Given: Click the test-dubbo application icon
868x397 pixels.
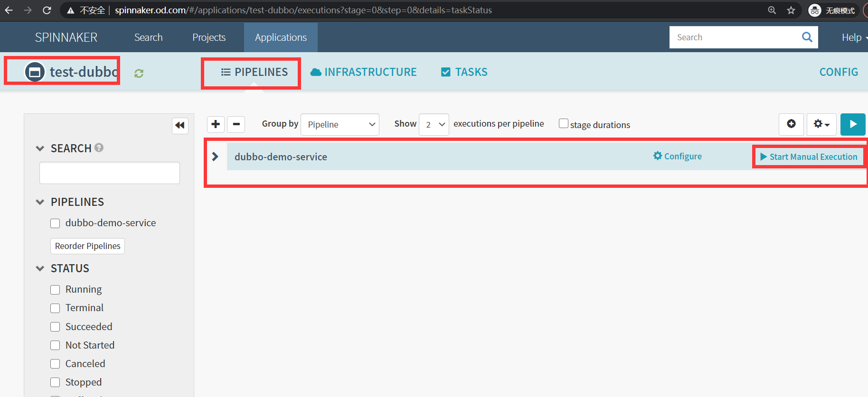Looking at the screenshot, I should pos(35,72).
